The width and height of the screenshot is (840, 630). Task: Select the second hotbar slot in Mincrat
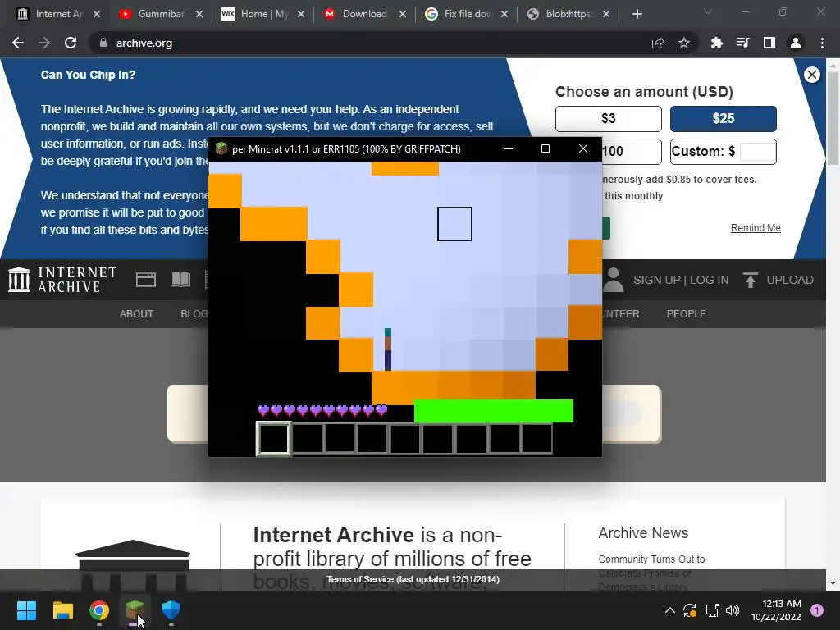[308, 439]
